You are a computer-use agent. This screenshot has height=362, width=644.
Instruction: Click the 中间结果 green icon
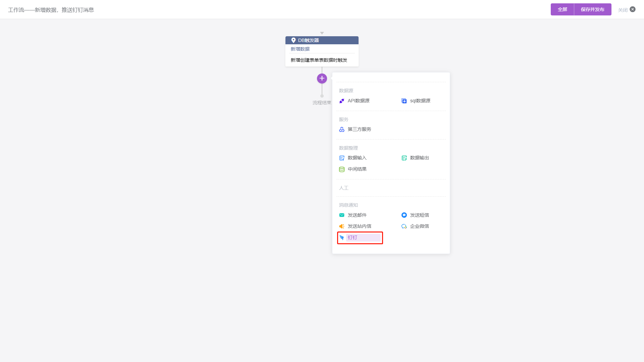341,169
